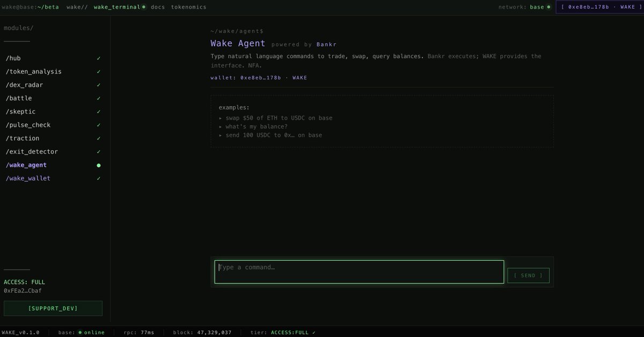Click the 0xFEa2…Cbaf address in sidebar

point(23,290)
